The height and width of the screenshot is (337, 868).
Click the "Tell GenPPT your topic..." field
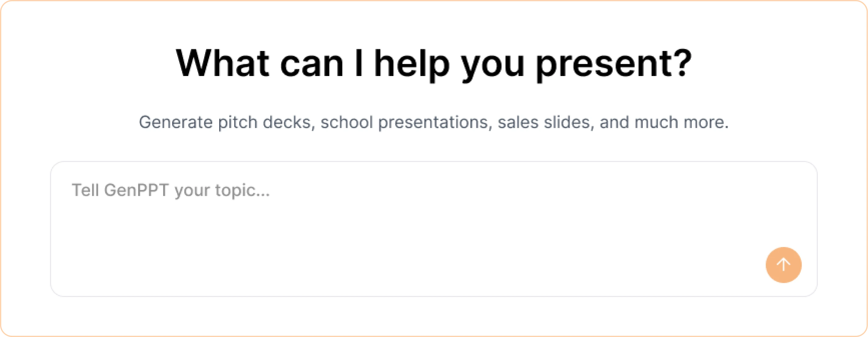170,191
